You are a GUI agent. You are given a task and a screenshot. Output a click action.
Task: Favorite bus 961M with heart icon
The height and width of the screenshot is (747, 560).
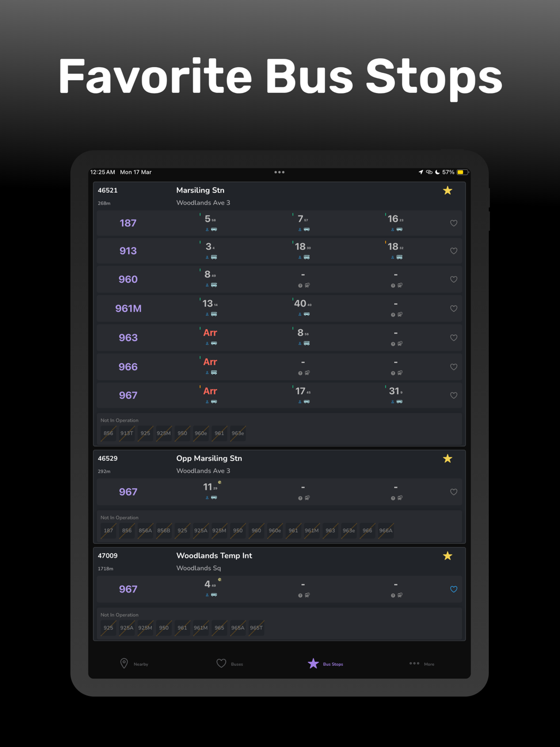(454, 309)
